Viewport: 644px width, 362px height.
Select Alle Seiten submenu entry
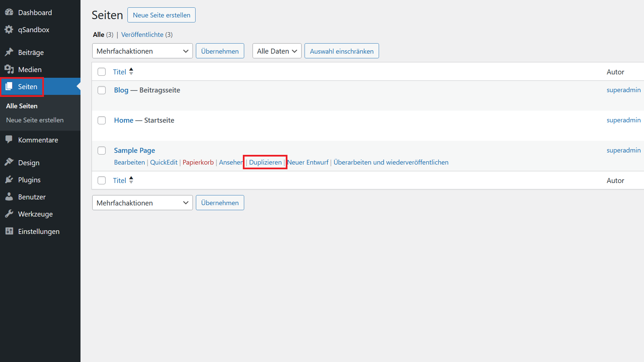point(22,106)
